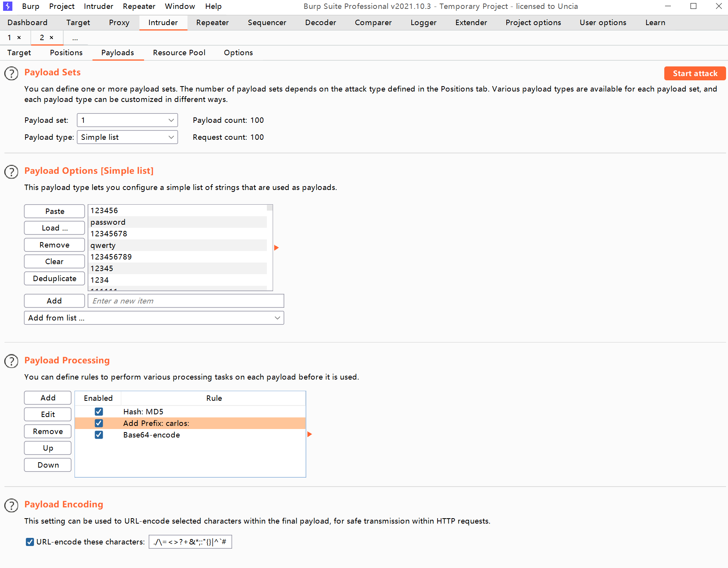Click orange arrow beside payload list
728x568 pixels.
[276, 248]
